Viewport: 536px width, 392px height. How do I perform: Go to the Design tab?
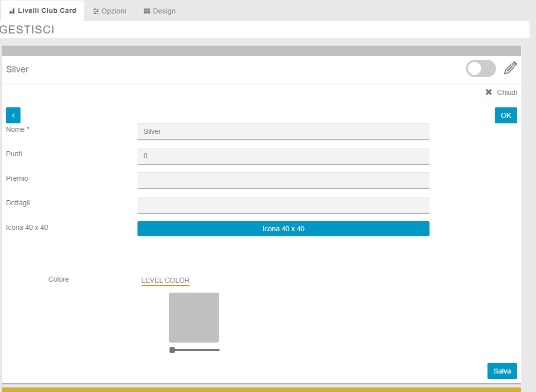pos(159,11)
